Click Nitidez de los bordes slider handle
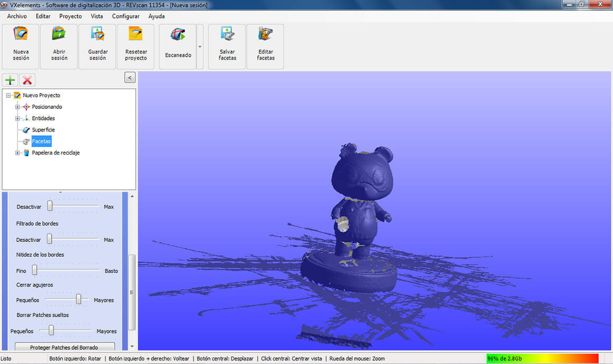 click(x=34, y=270)
